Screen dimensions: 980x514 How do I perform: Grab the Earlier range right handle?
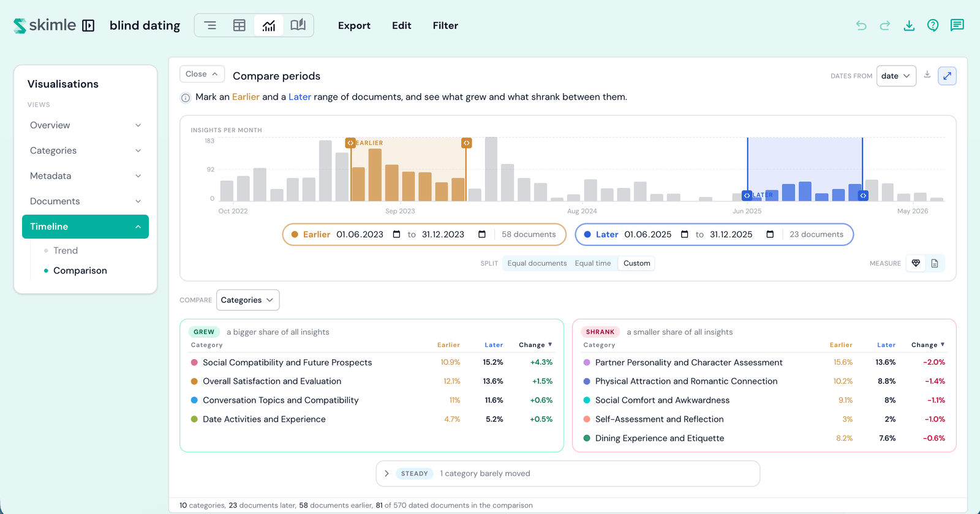pos(467,143)
